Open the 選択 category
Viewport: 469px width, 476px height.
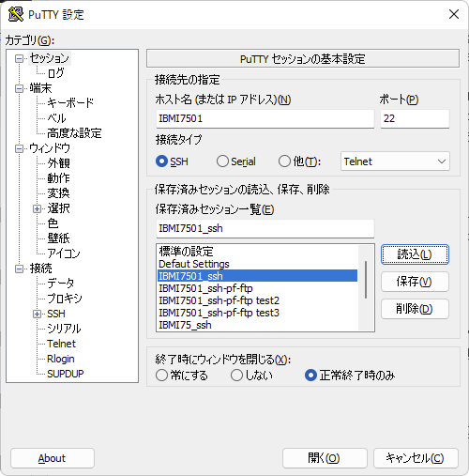pyautogui.click(x=58, y=208)
